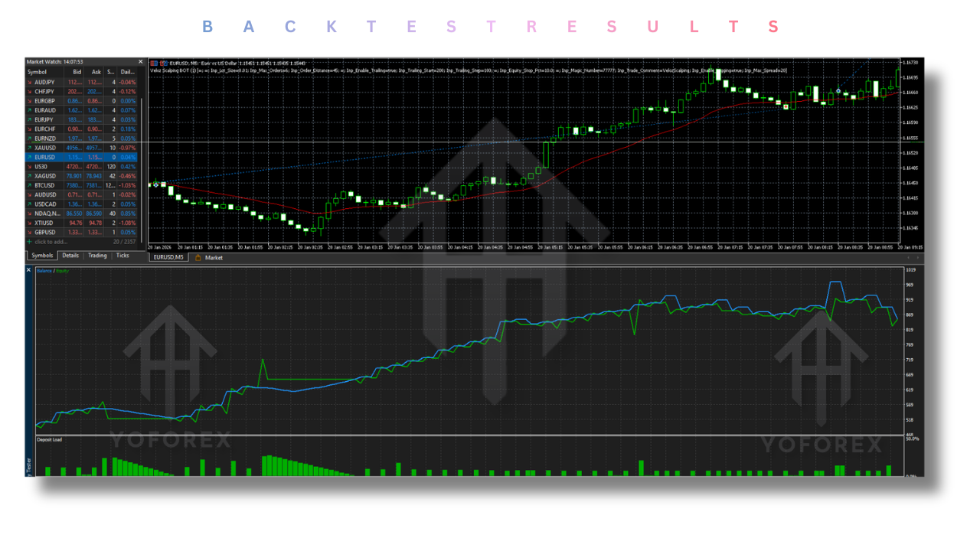Sort by the Daily change column header

click(x=127, y=70)
